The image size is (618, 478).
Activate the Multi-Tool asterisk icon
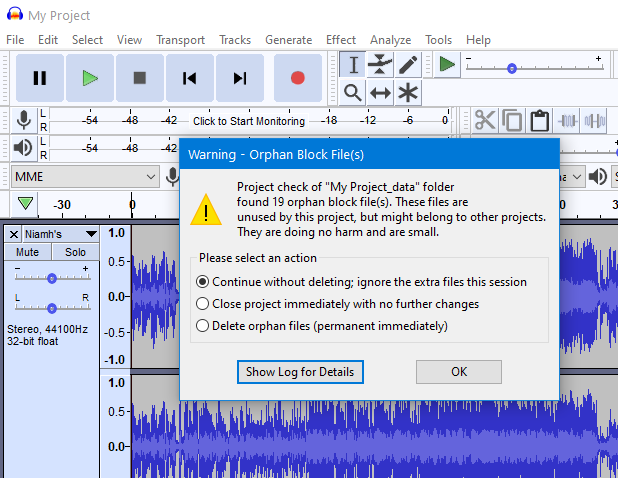(x=408, y=93)
